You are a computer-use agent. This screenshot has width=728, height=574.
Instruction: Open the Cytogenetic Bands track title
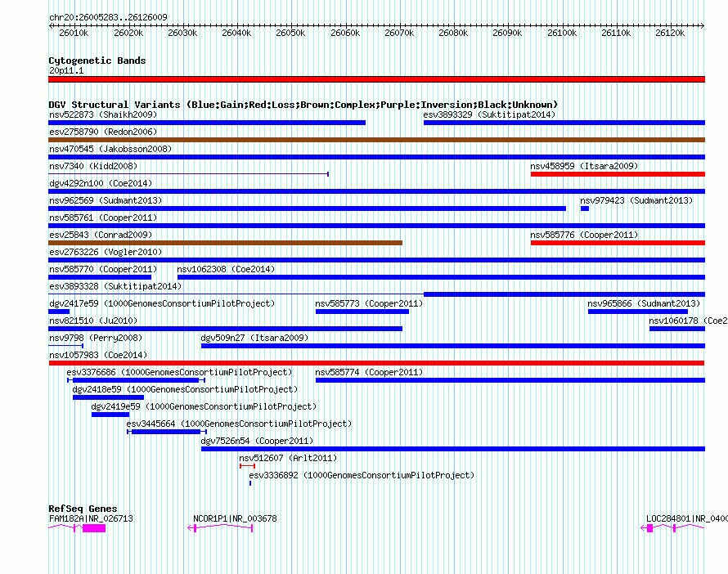(97, 61)
